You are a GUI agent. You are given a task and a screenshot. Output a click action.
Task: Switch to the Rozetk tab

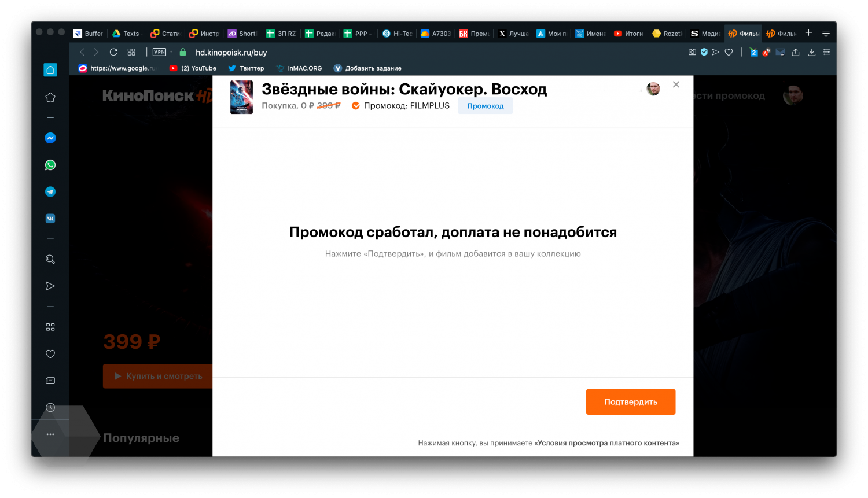click(x=667, y=34)
